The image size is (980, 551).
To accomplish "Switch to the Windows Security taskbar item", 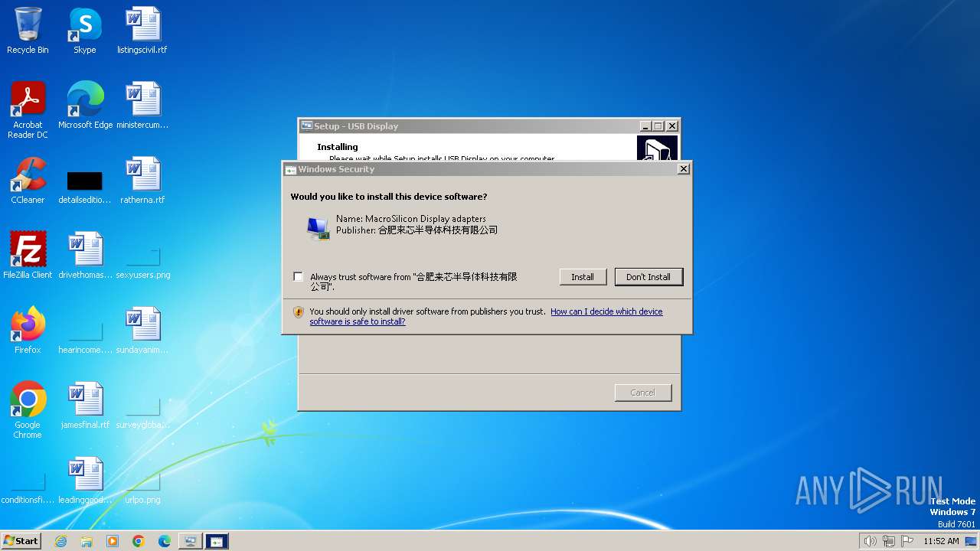I will click(x=217, y=541).
